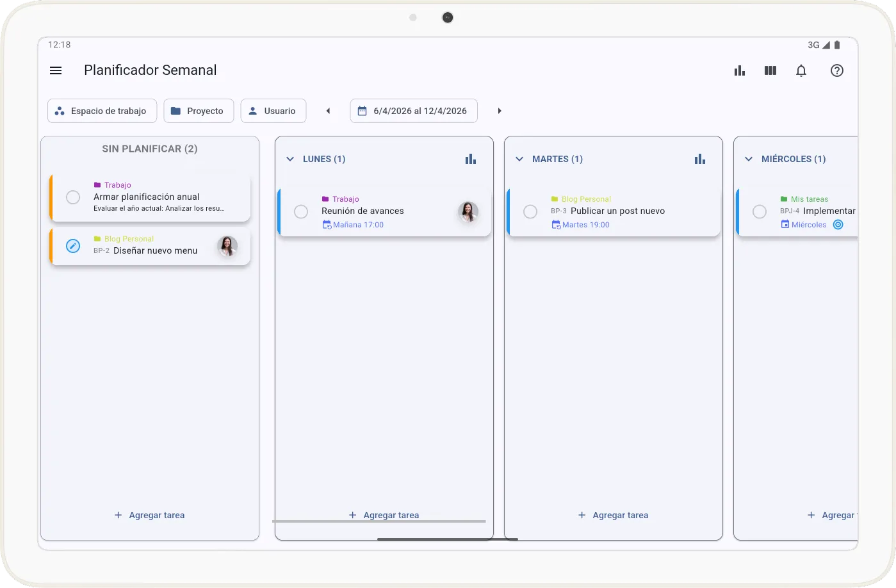896x588 pixels.
Task: Open assignee avatar on Reunión de avances
Action: point(468,211)
